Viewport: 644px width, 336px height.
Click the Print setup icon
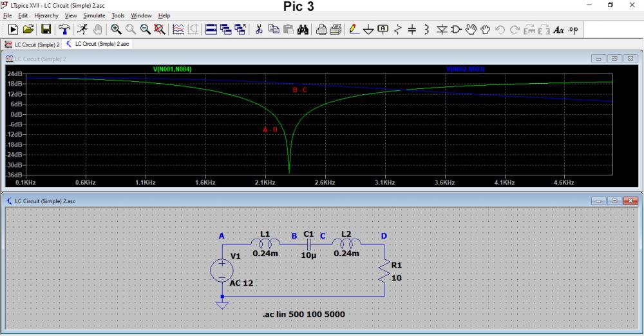[x=336, y=29]
